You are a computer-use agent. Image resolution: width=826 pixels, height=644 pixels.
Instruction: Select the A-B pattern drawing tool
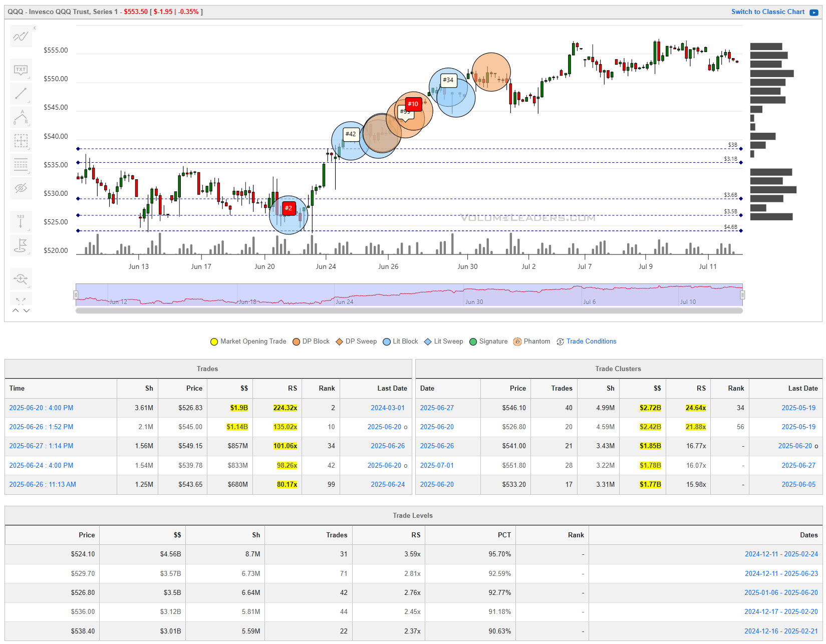point(21,117)
